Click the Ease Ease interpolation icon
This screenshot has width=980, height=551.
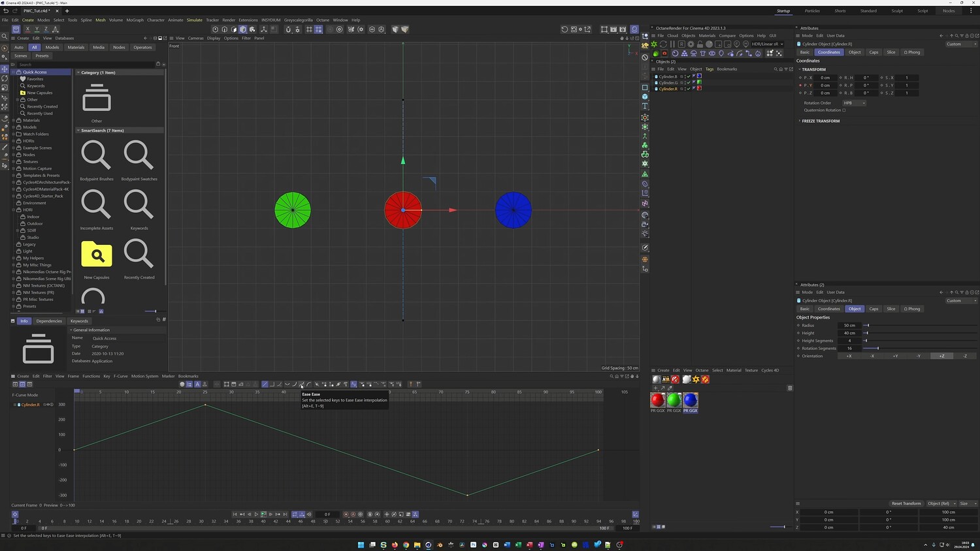point(302,385)
